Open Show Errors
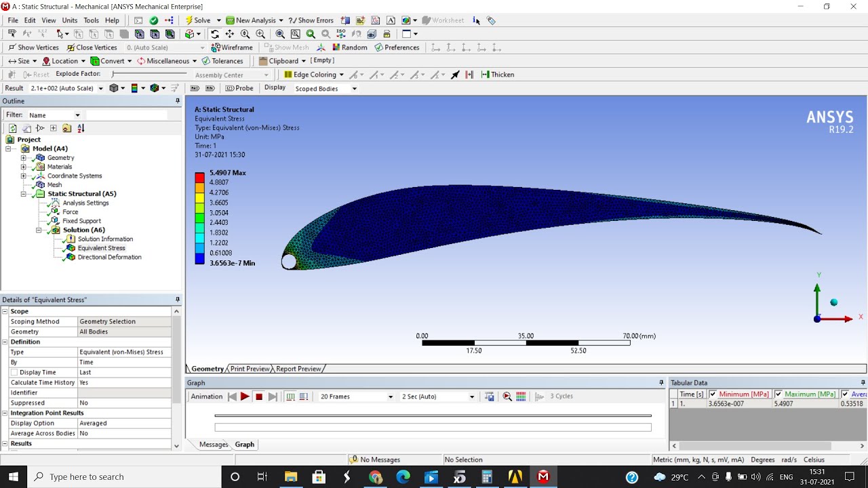The width and height of the screenshot is (868, 488). pos(310,20)
